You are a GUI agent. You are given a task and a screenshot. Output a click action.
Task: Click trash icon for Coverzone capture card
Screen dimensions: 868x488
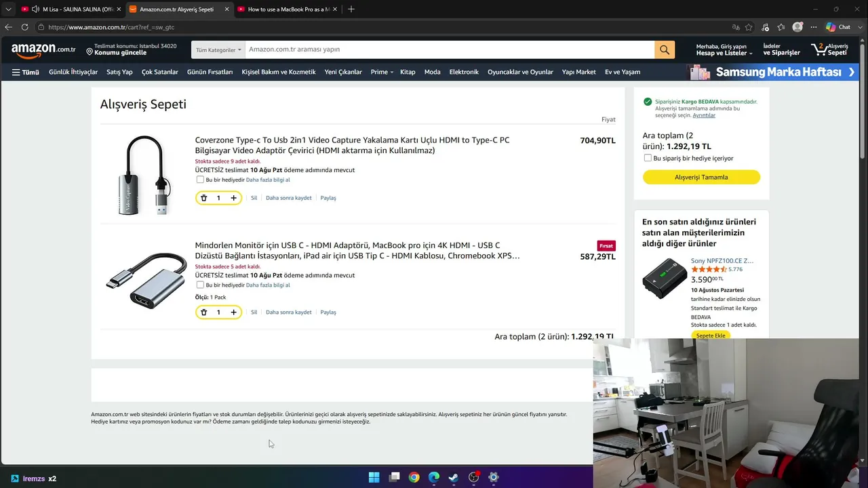point(203,198)
